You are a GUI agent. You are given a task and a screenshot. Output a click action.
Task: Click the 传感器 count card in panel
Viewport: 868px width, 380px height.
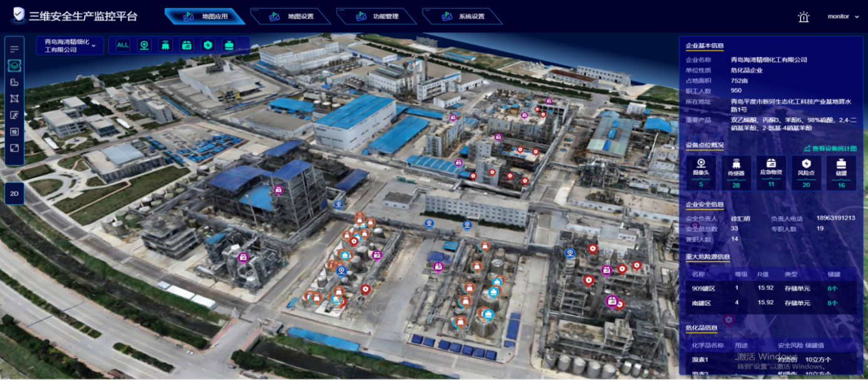(x=736, y=173)
